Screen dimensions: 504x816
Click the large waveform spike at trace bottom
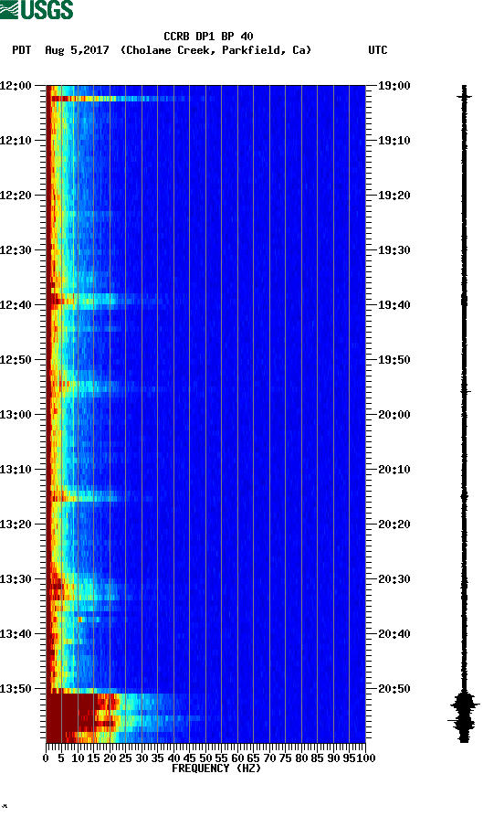pyautogui.click(x=464, y=715)
